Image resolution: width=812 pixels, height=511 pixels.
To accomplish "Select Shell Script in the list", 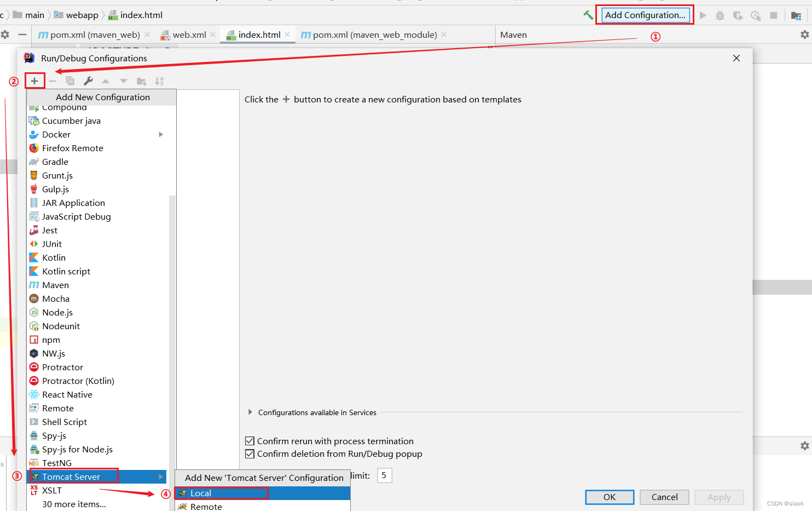I will pyautogui.click(x=97, y=422).
